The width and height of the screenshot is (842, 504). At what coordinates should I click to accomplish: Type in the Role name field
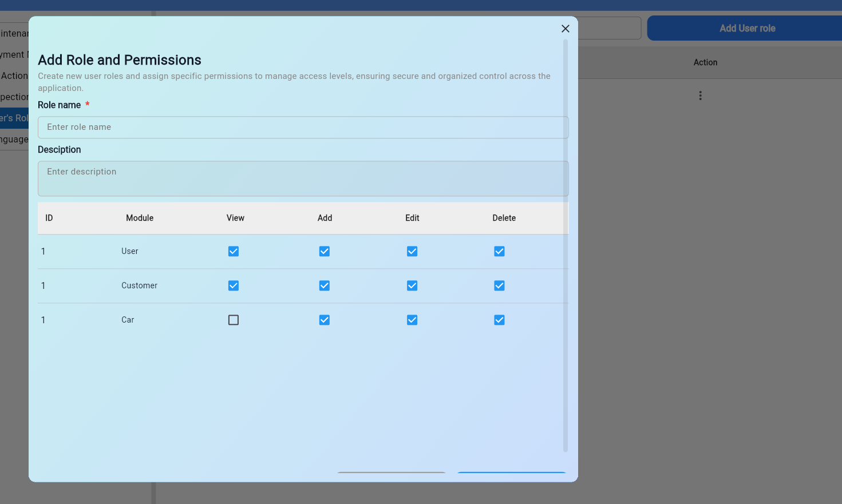click(303, 128)
